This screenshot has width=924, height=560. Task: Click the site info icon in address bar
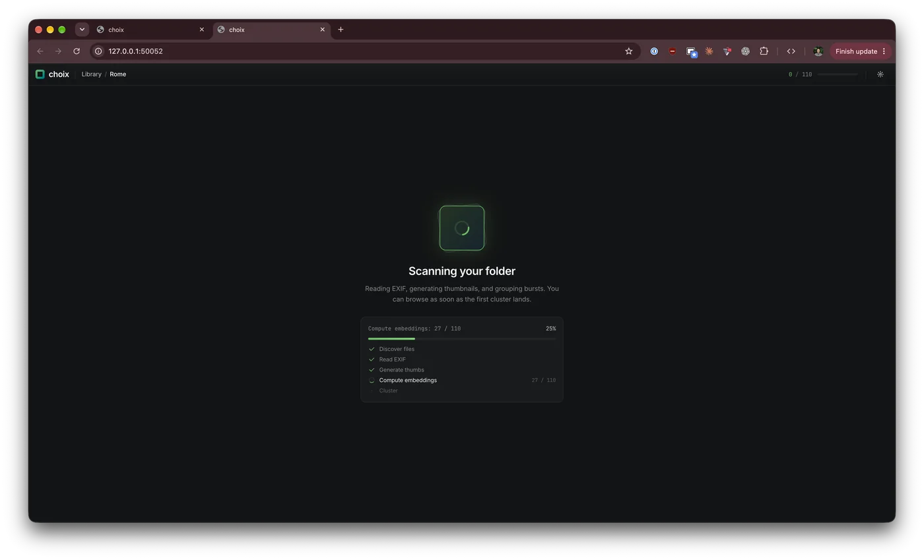[98, 51]
